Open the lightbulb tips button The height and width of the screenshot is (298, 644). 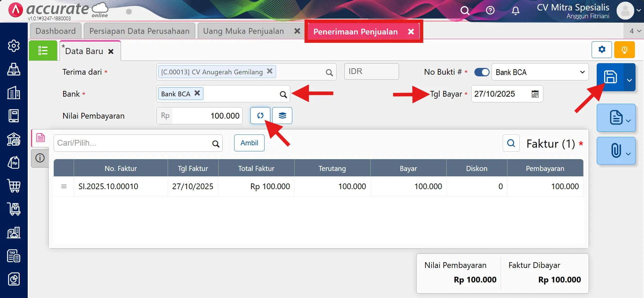(624, 50)
